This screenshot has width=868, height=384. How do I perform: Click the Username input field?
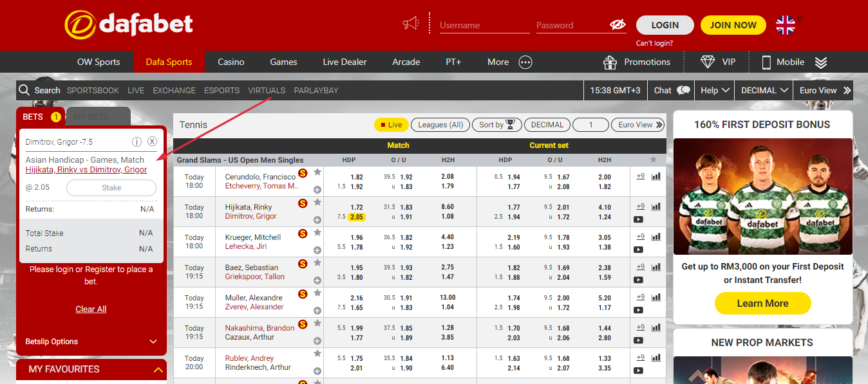coord(484,25)
